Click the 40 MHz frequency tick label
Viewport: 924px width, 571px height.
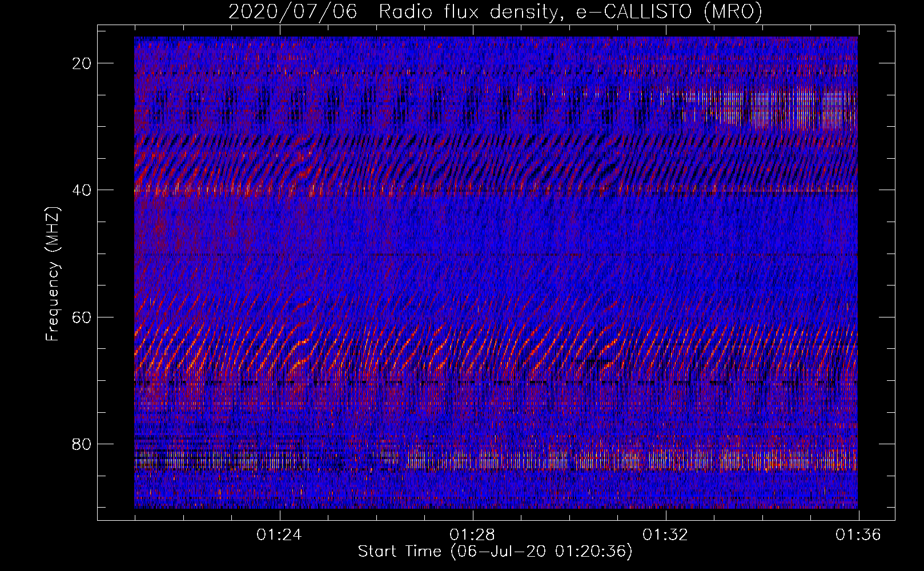pyautogui.click(x=82, y=190)
